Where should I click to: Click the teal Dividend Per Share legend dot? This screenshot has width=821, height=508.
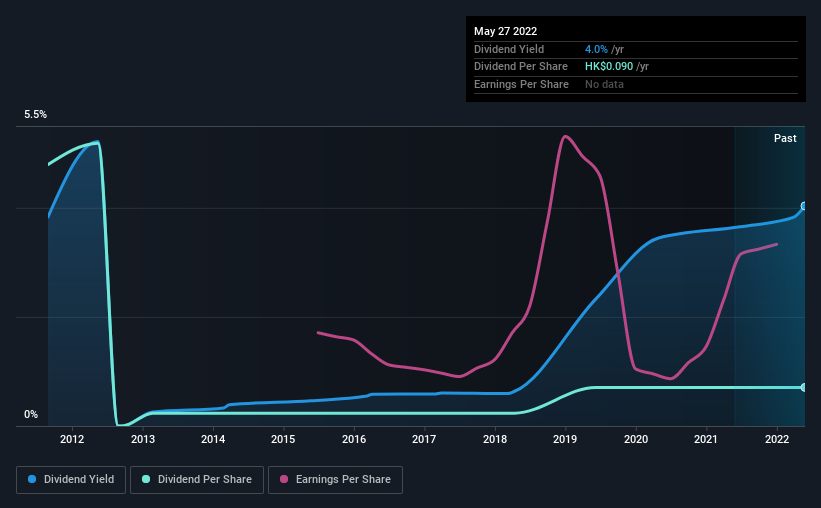point(146,479)
